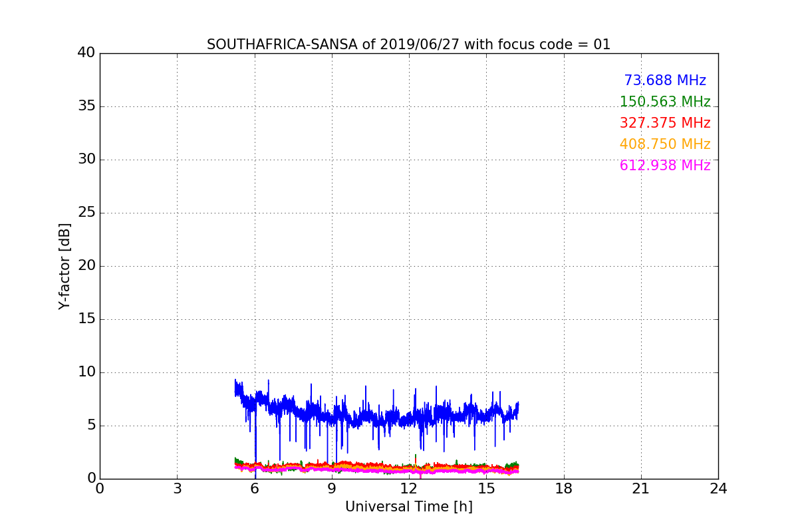This screenshot has height=532, width=798.
Task: Click the x-axis tick label 9
Action: [332, 488]
